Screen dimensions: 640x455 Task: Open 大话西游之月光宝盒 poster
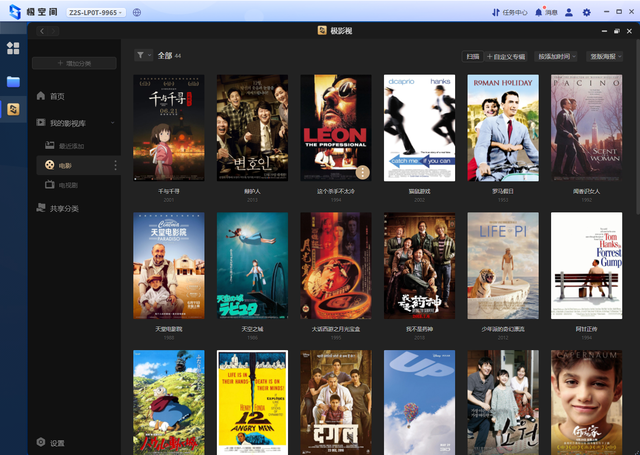(336, 266)
